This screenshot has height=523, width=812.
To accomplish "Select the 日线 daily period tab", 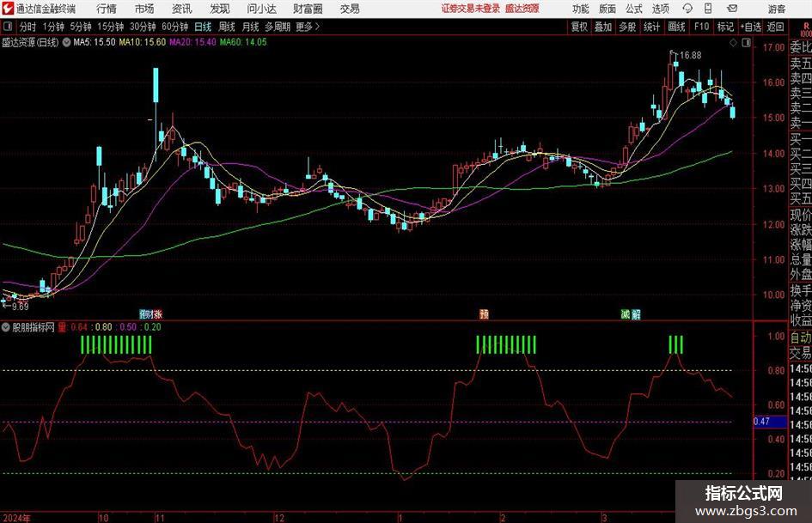I will pyautogui.click(x=203, y=27).
